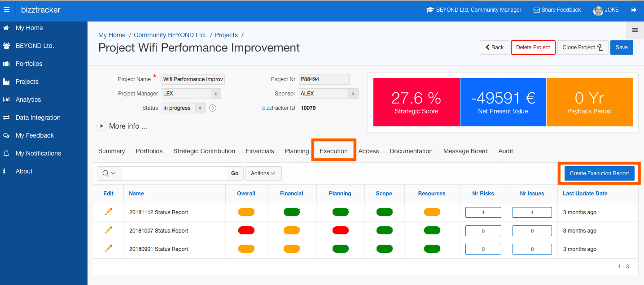Open the Access tab
Screen dimensions: 644x285
point(369,151)
